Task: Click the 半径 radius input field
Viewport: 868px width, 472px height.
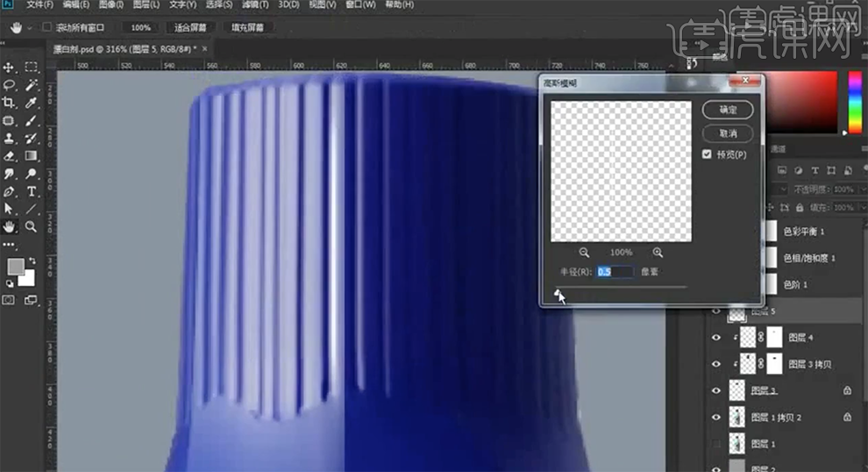Action: 615,272
